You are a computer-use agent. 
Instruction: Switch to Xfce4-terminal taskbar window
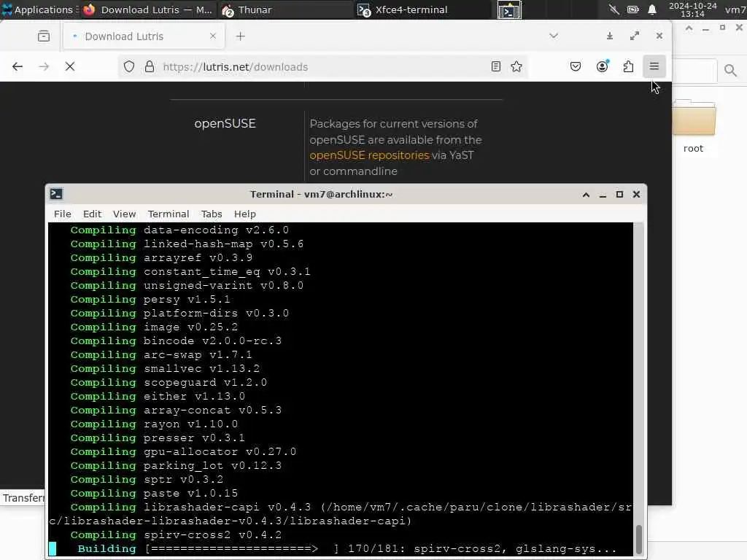point(423,9)
